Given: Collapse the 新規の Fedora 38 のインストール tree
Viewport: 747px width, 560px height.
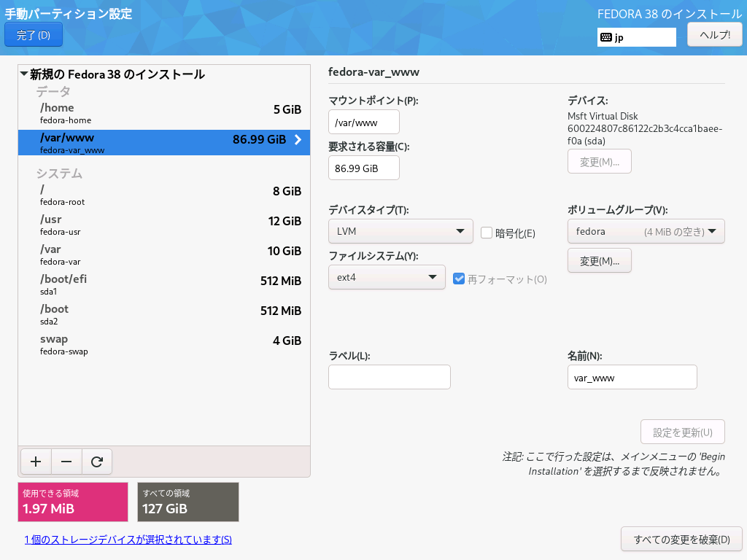Looking at the screenshot, I should coord(24,74).
